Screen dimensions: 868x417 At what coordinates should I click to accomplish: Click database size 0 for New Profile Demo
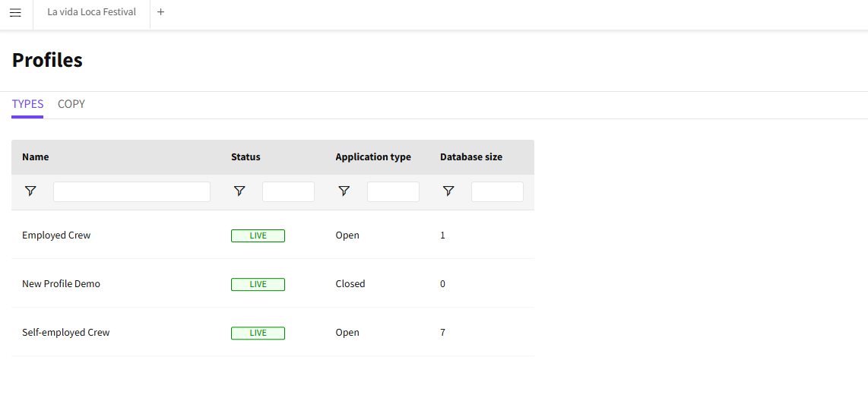pyautogui.click(x=443, y=284)
